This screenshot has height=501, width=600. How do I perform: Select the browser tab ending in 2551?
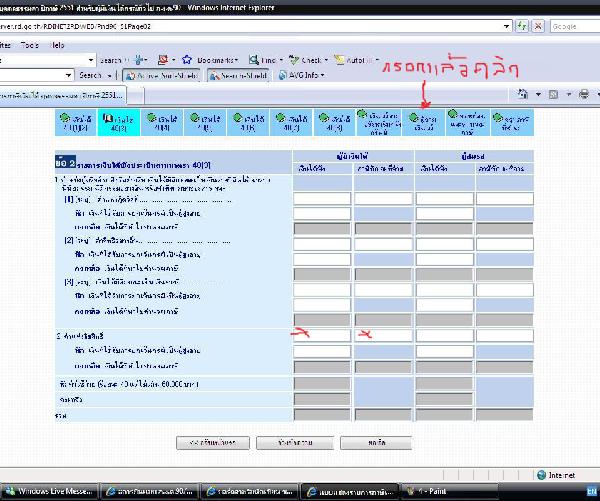coord(63,95)
